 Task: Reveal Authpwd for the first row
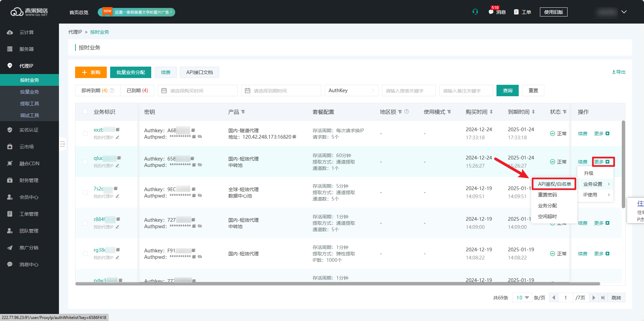tap(200, 137)
